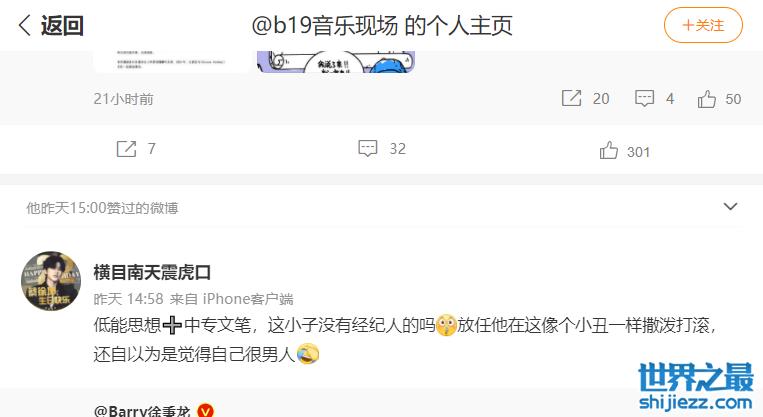Expand the chevron beside 他昨天15:00赞过的微博

point(730,207)
